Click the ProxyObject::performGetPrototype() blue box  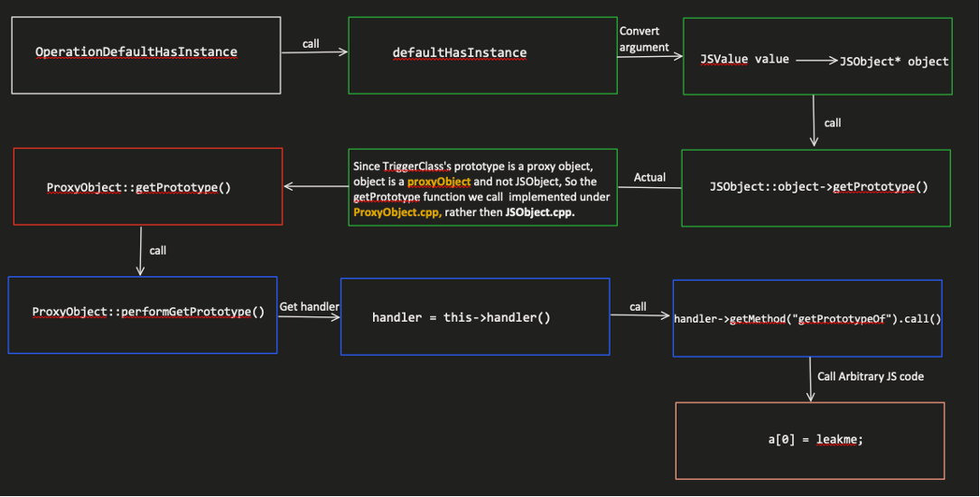tap(143, 315)
